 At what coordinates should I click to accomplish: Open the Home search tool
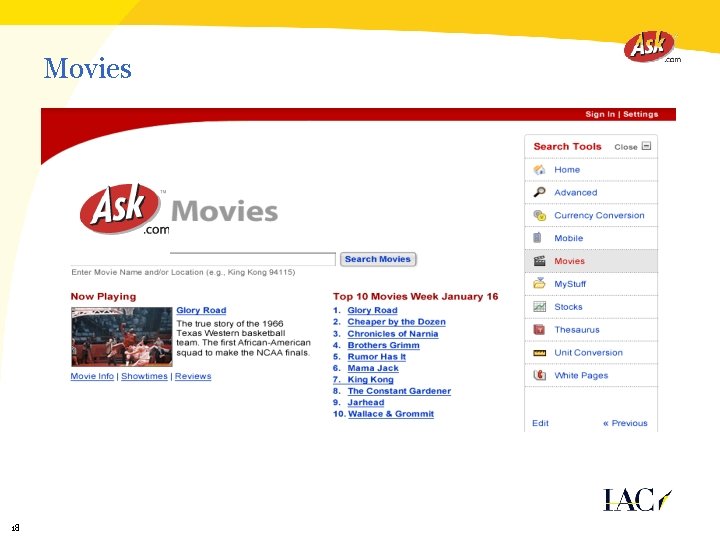point(567,169)
